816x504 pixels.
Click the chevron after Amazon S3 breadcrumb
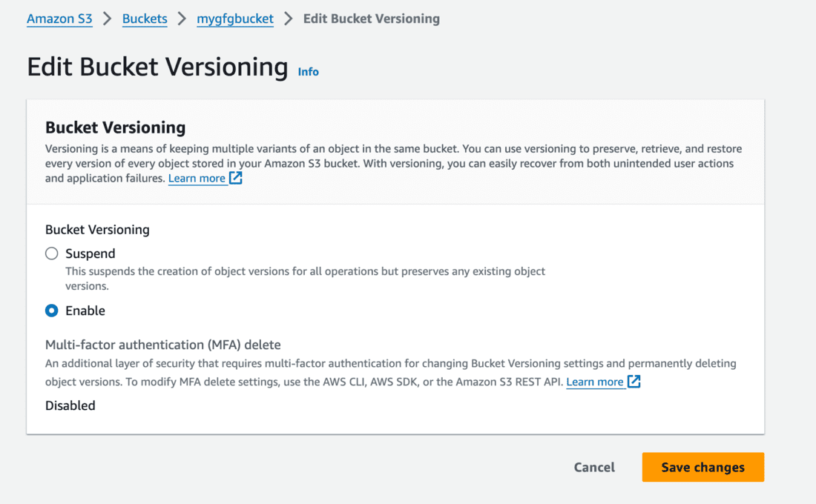(108, 19)
